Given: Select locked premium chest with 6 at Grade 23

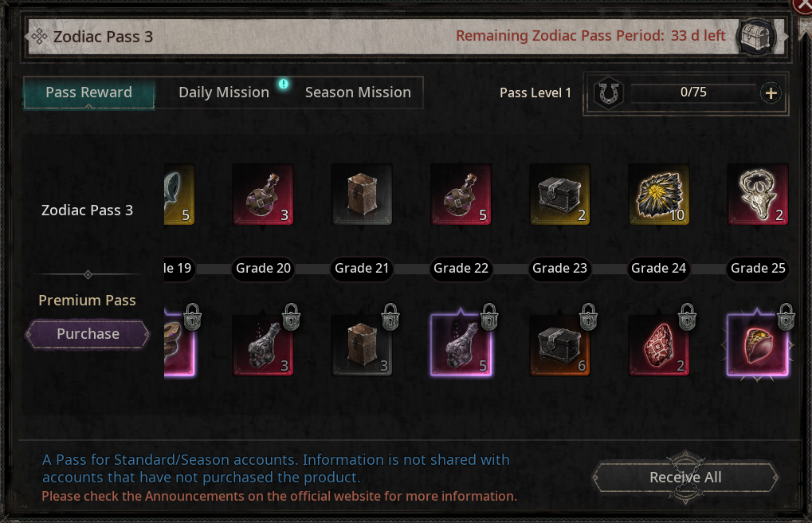Looking at the screenshot, I should tap(560, 344).
